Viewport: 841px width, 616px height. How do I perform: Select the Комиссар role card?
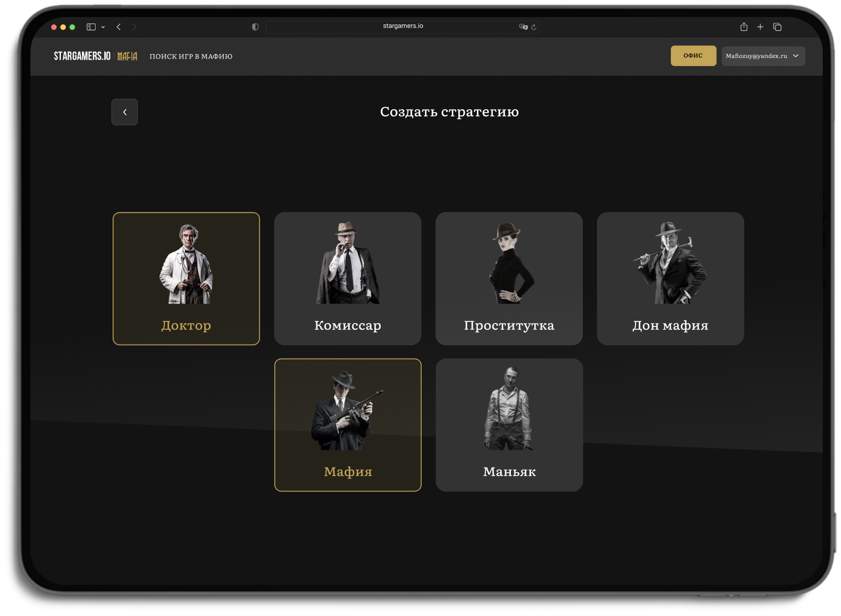[x=348, y=279]
